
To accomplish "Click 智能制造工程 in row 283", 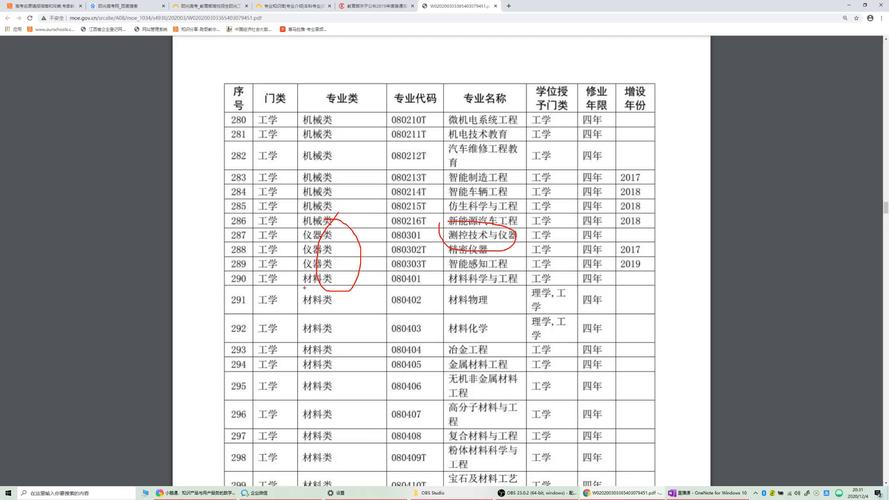I will [478, 177].
